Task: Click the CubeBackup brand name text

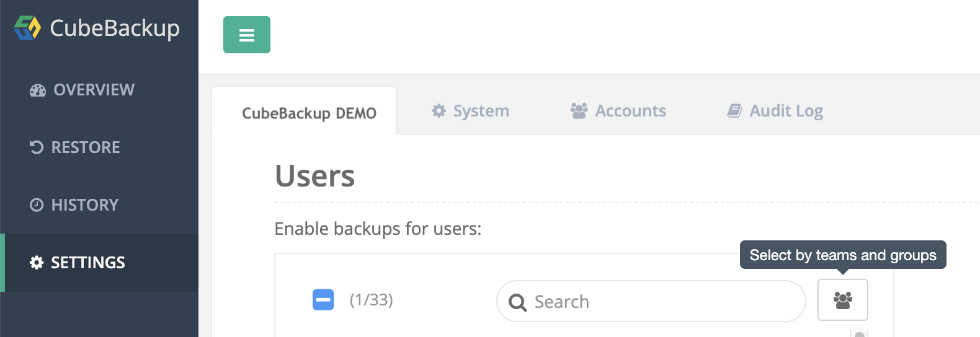Action: coord(115,28)
